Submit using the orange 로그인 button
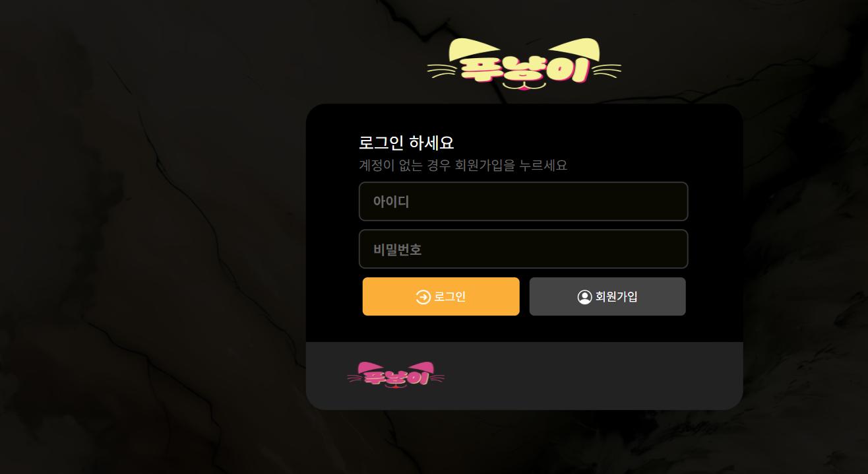This screenshot has width=868, height=474. (441, 296)
